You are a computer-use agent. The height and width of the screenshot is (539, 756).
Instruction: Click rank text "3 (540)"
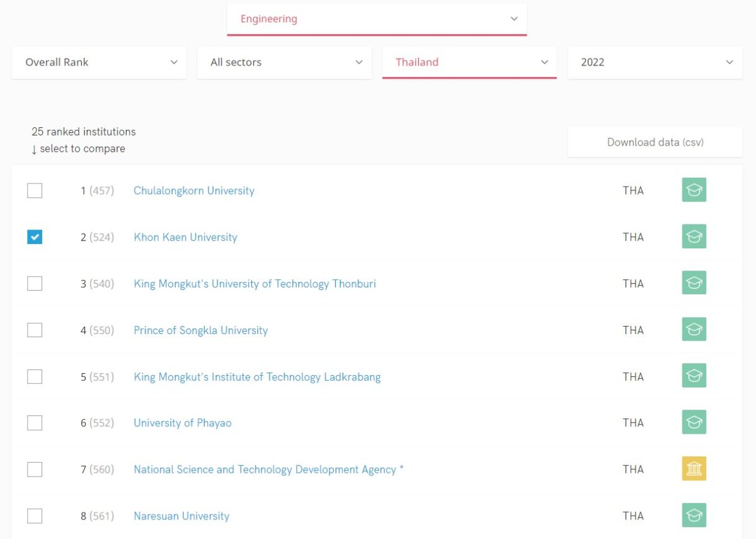point(97,284)
